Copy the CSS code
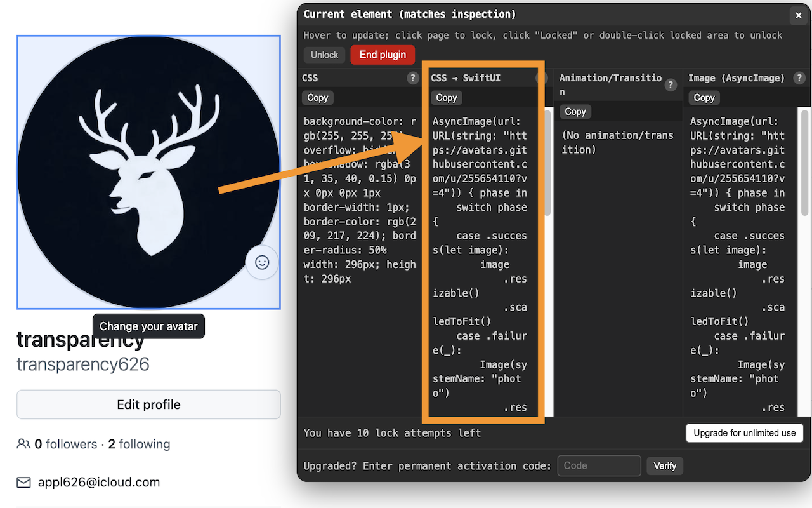Image resolution: width=812 pixels, height=508 pixels. pyautogui.click(x=317, y=97)
